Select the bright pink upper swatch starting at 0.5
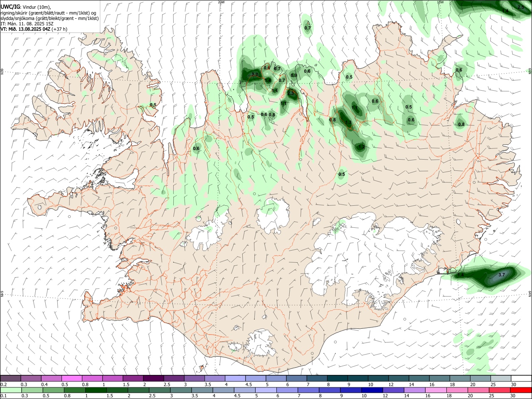 click(71, 378)
